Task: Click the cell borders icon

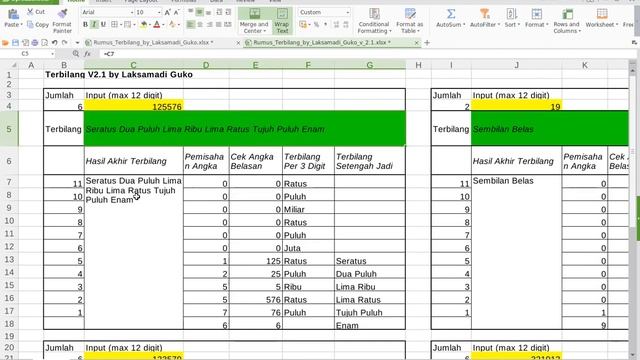Action: (x=115, y=25)
